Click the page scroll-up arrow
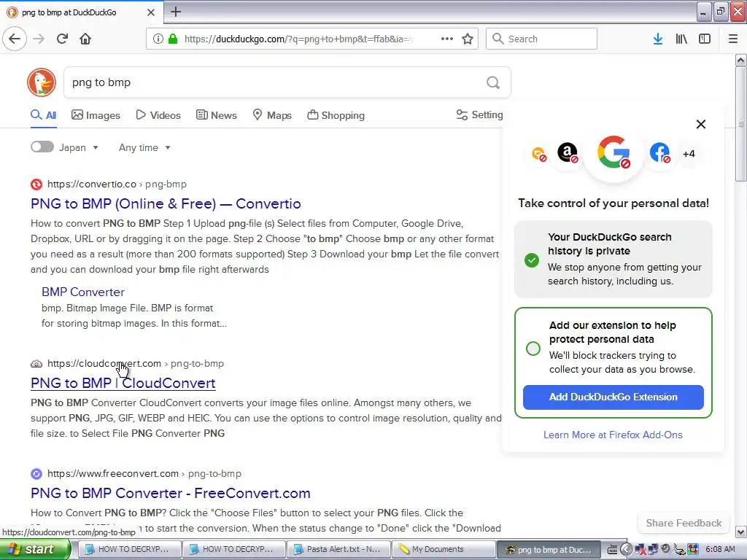The height and width of the screenshot is (560, 747). 740,60
